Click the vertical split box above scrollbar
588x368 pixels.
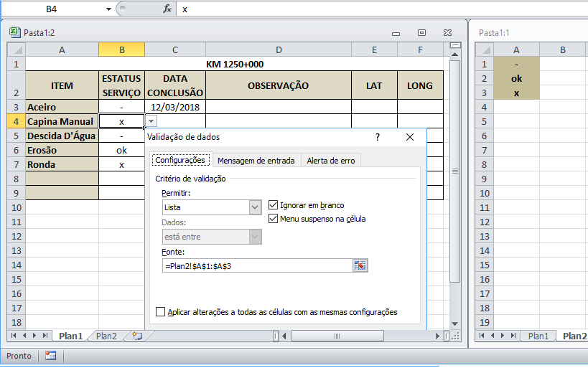455,45
